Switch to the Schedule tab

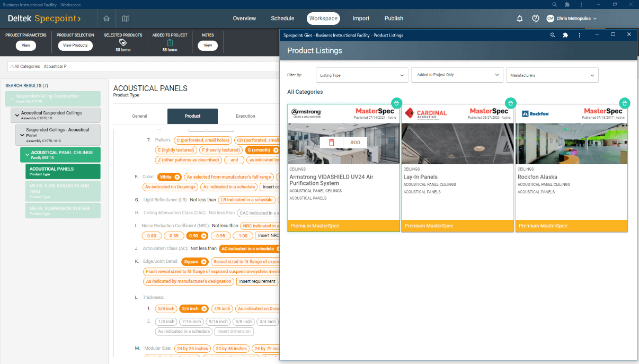click(282, 19)
